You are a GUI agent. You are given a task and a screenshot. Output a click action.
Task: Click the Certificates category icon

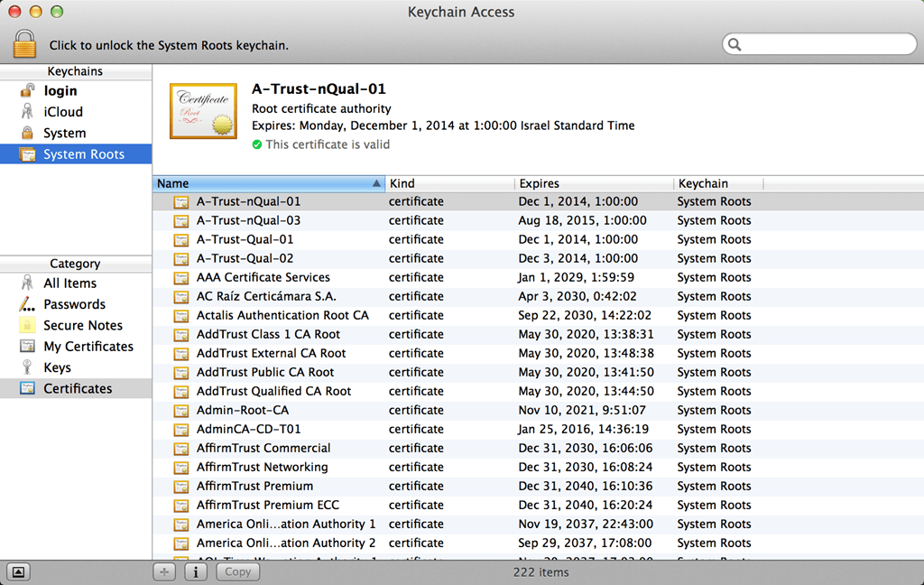[x=27, y=388]
